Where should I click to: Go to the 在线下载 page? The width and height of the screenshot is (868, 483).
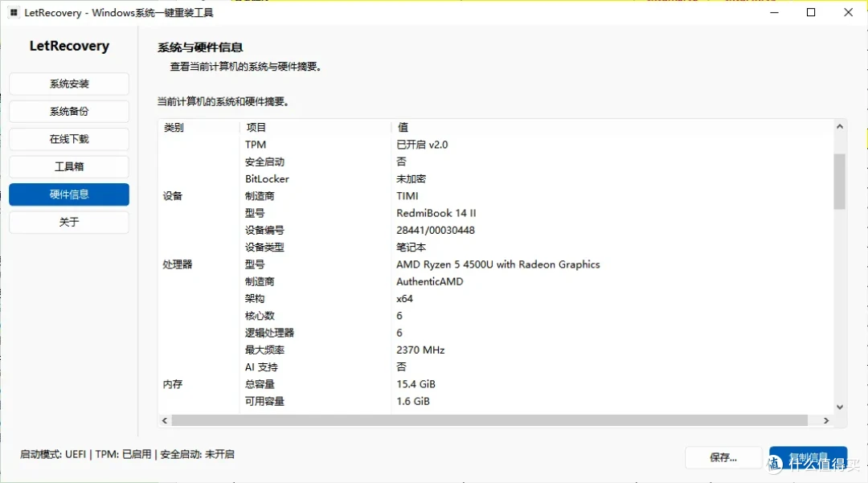point(69,139)
